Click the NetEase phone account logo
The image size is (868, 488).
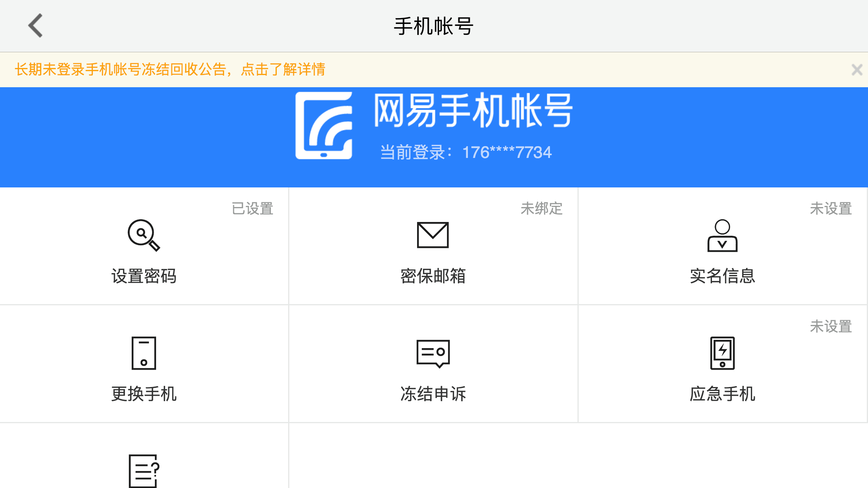(324, 126)
